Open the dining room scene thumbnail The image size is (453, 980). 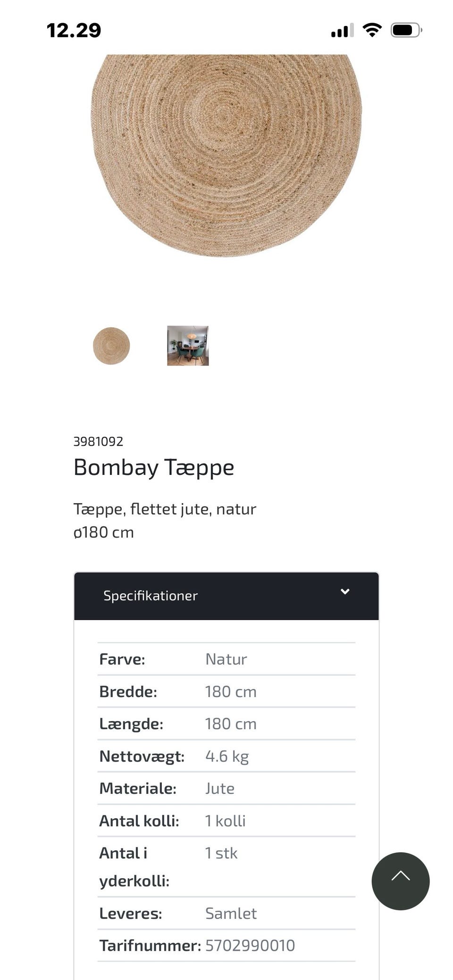[x=188, y=346]
